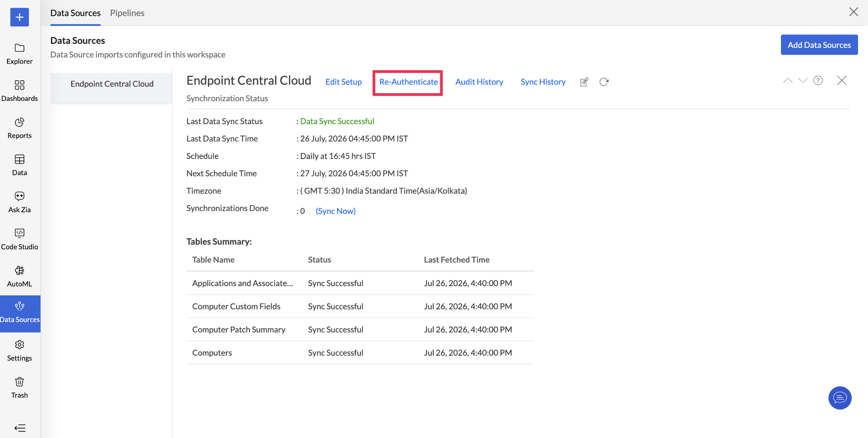The height and width of the screenshot is (438, 868).
Task: Go to Dashboards in sidebar
Action: click(20, 91)
